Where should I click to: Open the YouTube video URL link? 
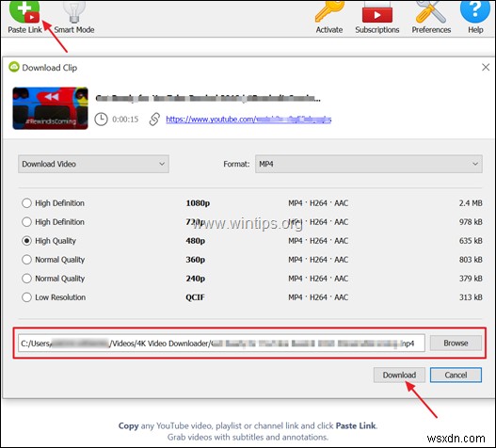click(x=248, y=120)
